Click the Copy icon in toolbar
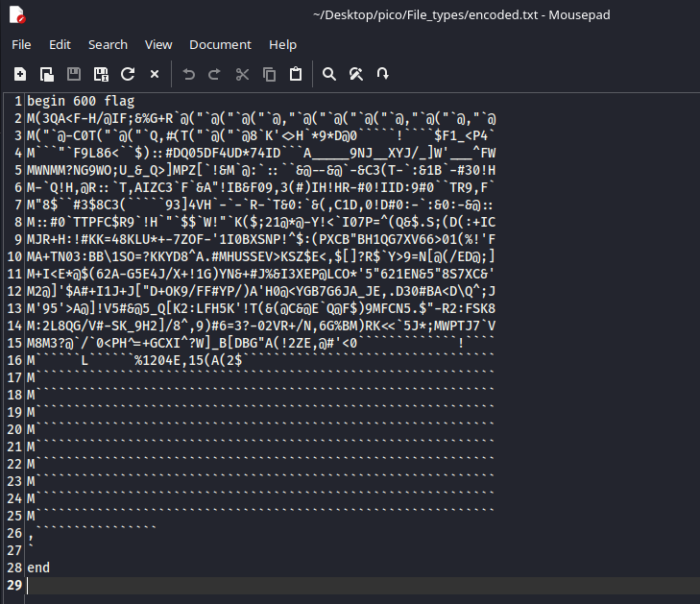Screen dimensions: 700x604 pyautogui.click(x=269, y=74)
